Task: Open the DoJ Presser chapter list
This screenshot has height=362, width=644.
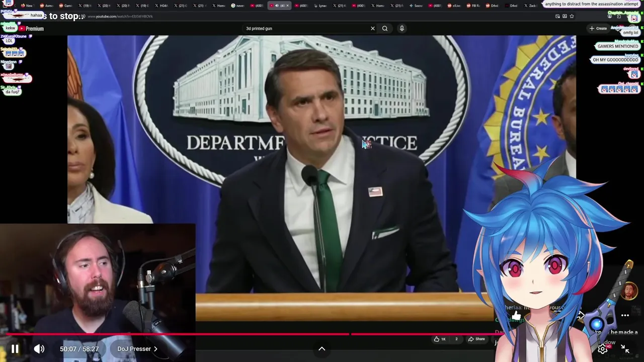Action: tap(137, 348)
